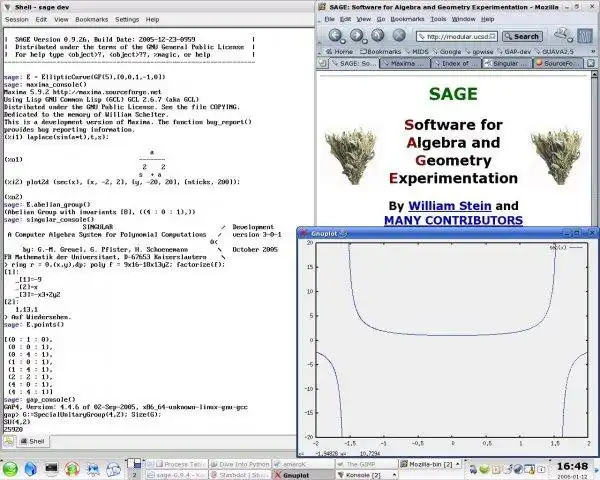Open Konsole Settings menu
The image size is (600, 480).
[x=127, y=20]
